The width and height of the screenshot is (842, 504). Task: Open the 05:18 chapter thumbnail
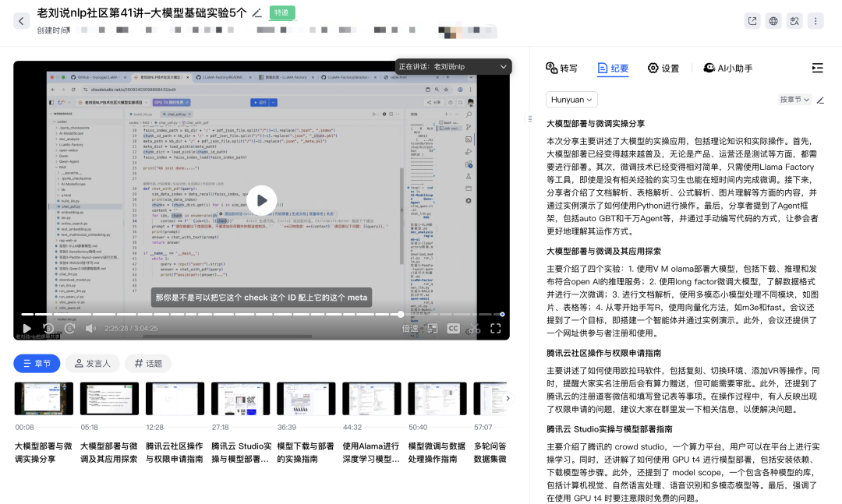109,398
